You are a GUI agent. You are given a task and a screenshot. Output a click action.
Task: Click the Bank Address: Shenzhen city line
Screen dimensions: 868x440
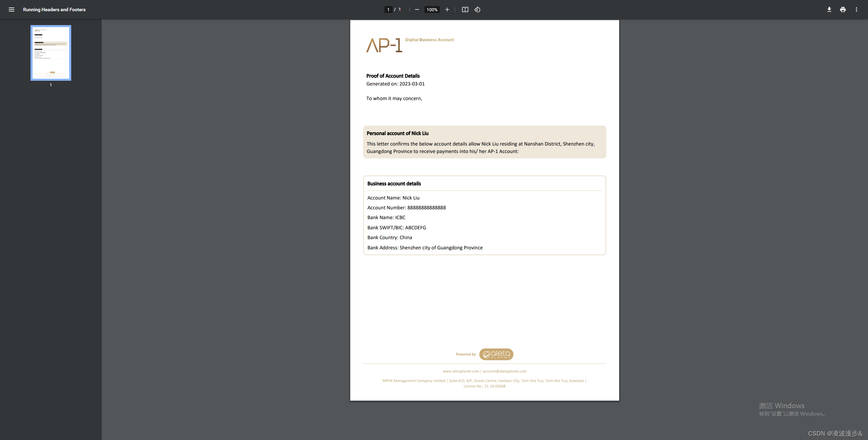click(x=425, y=248)
